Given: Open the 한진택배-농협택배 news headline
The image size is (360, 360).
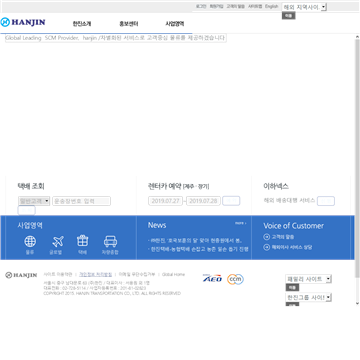Looking at the screenshot, I should [x=198, y=249].
